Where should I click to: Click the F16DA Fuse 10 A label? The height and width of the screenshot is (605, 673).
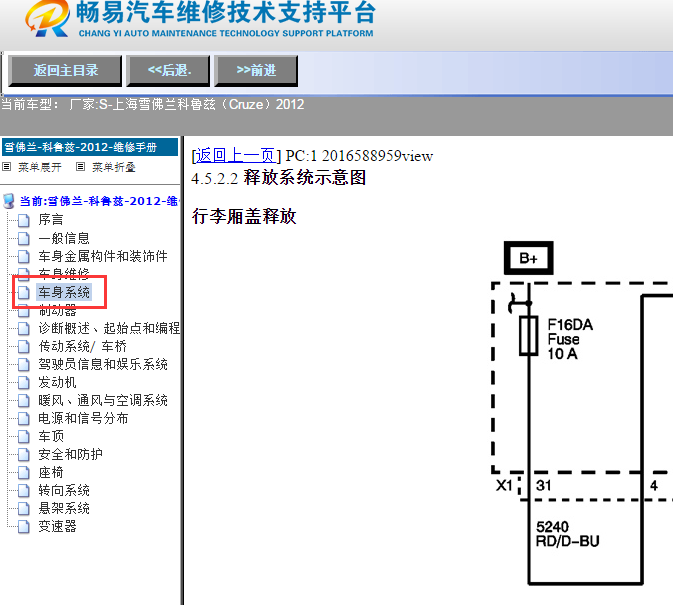tap(570, 339)
